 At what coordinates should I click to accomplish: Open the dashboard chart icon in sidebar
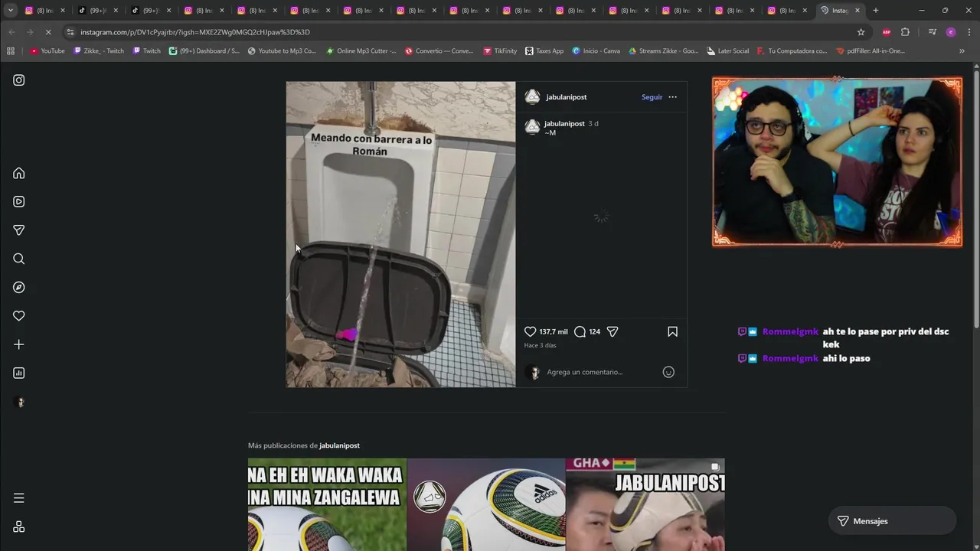click(19, 373)
